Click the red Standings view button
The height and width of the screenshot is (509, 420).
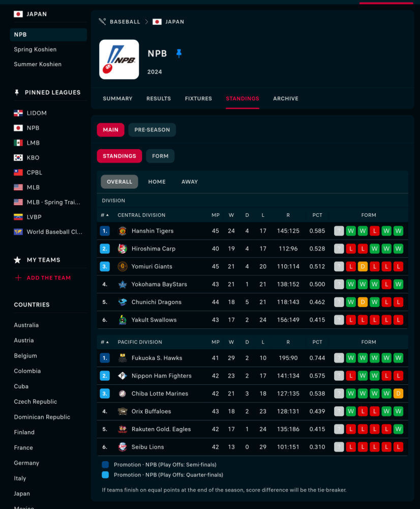point(119,156)
